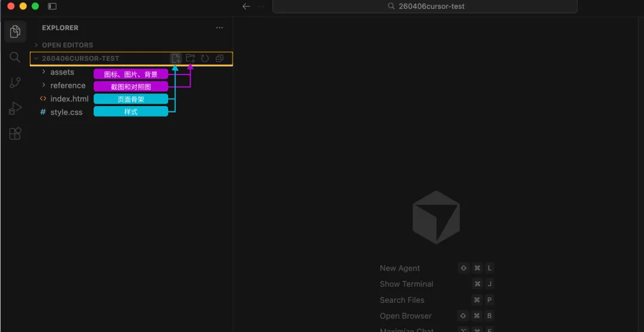
Task: Open the Run and Debug view
Action: (x=15, y=108)
